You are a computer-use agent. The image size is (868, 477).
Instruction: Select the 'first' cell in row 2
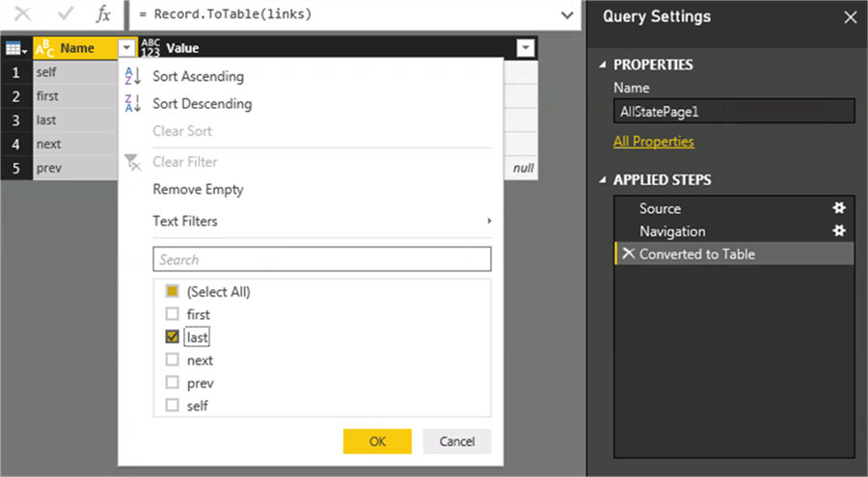(x=75, y=96)
